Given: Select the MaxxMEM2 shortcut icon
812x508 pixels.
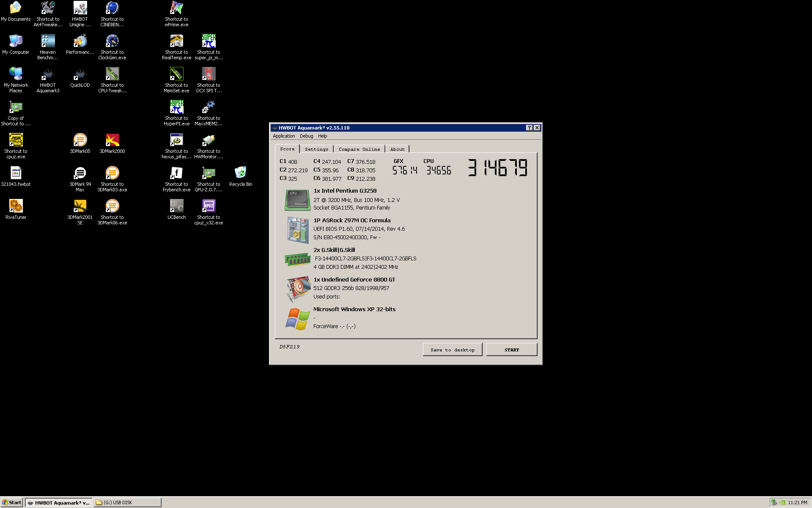Looking at the screenshot, I should click(x=208, y=113).
